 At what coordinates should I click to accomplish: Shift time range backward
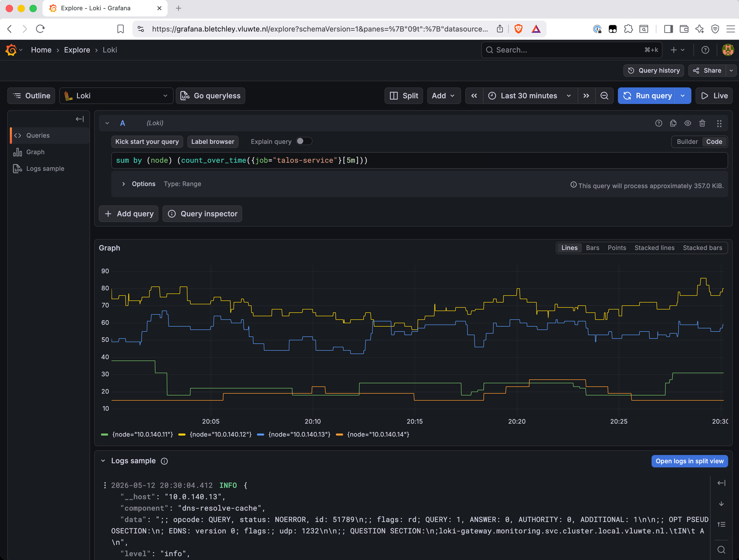(474, 96)
